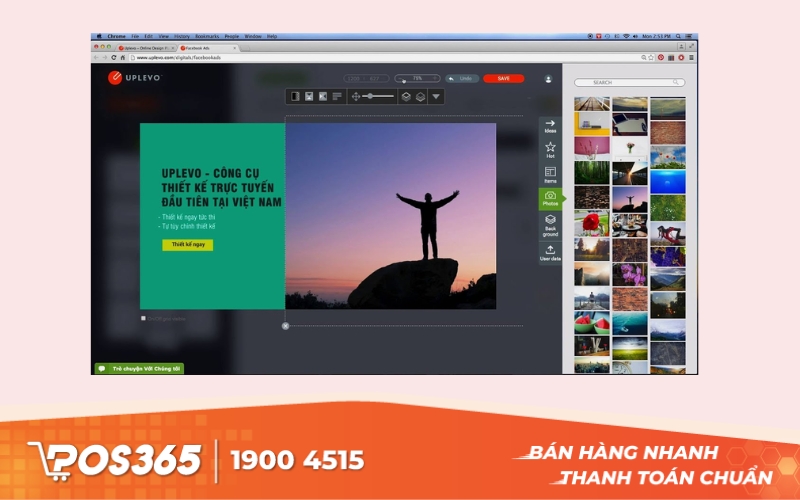Pick the watermelon slices photo thumbnail
The image size is (800, 500).
tap(592, 323)
